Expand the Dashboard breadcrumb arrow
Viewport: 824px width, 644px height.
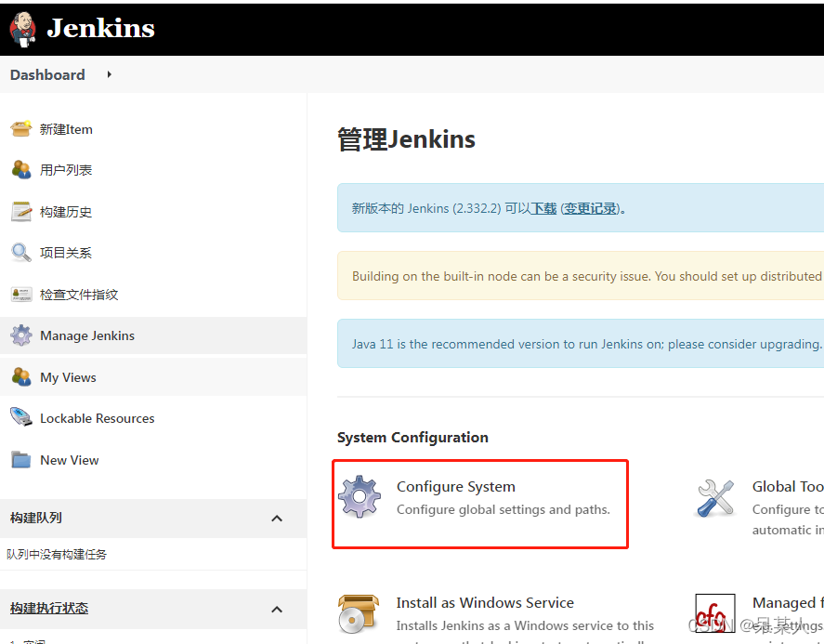click(108, 74)
